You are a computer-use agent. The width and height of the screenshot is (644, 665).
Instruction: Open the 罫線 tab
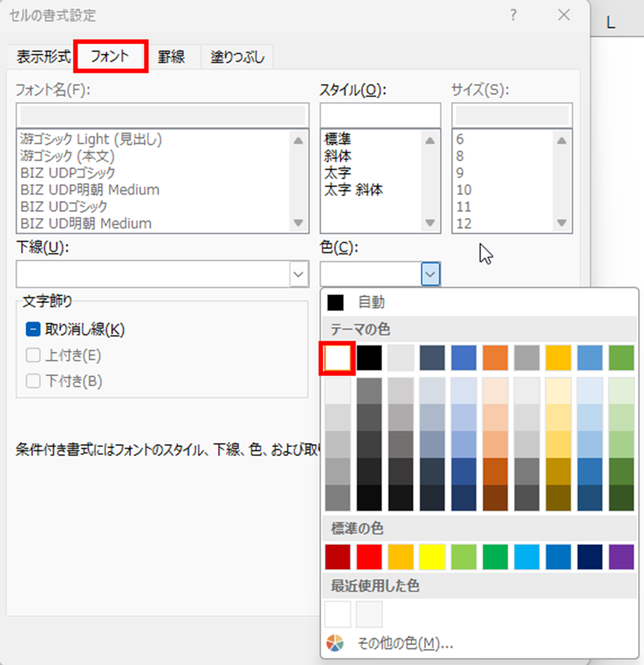[172, 57]
